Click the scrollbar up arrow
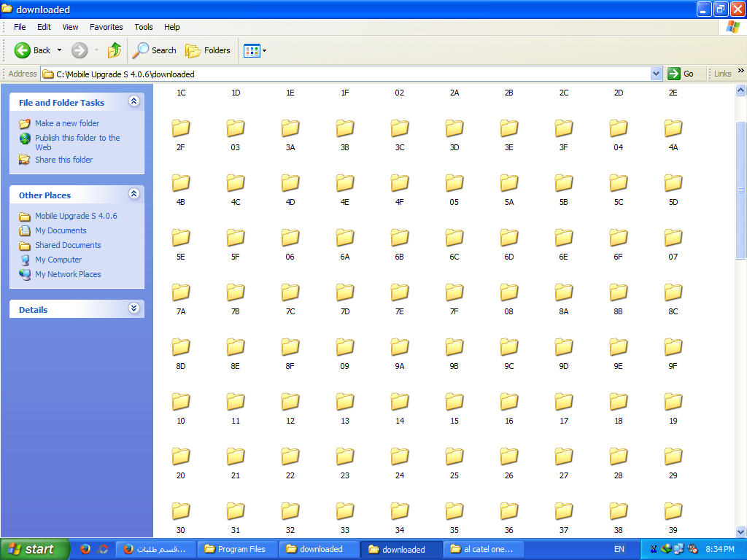The height and width of the screenshot is (560, 747). tap(740, 90)
